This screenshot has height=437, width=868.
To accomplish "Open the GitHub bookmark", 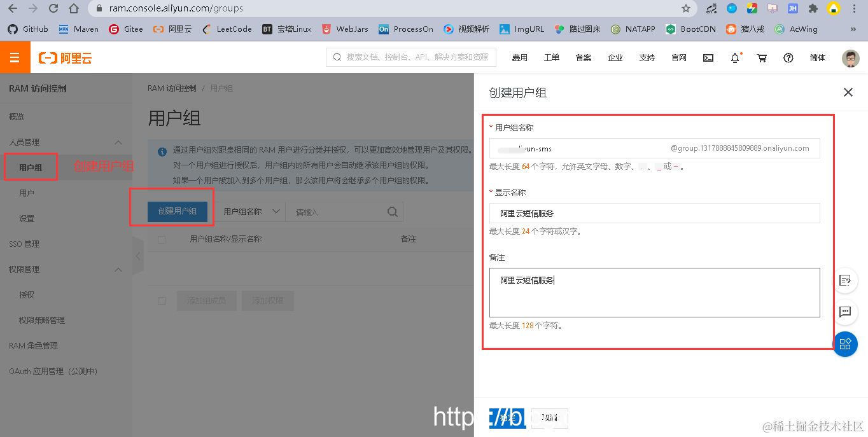I will [27, 29].
